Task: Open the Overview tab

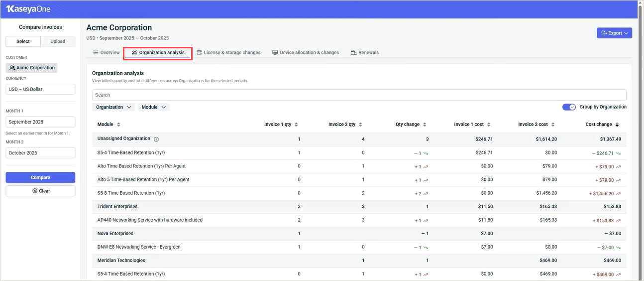Action: pos(107,52)
